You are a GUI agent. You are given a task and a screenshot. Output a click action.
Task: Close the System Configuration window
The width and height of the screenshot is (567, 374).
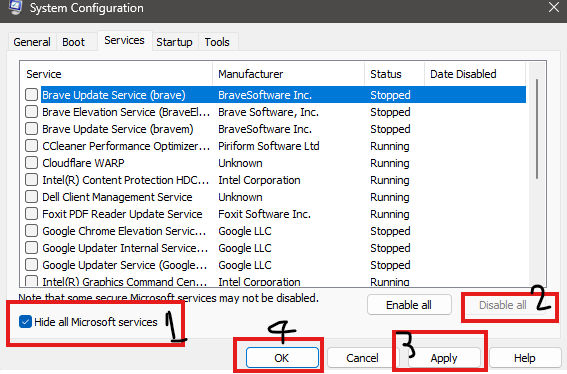[554, 7]
